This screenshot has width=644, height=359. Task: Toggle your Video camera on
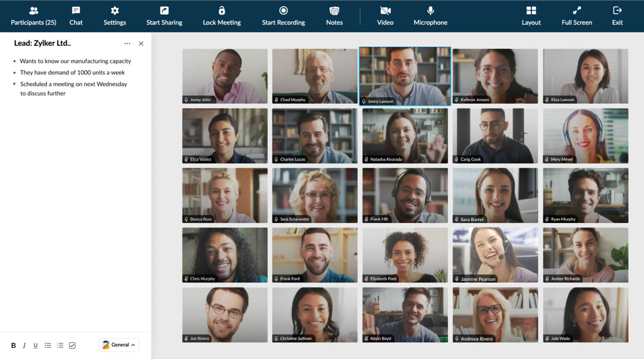[x=385, y=15]
